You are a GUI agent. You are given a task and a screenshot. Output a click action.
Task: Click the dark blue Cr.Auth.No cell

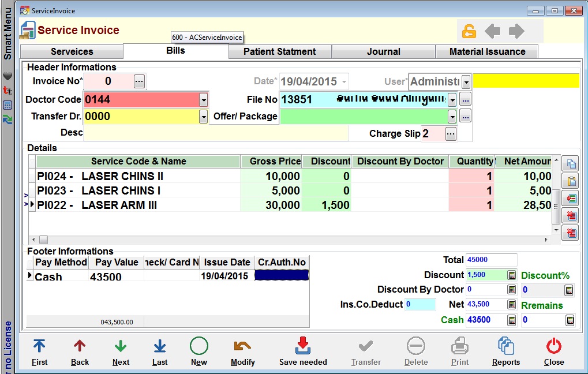[x=282, y=276]
